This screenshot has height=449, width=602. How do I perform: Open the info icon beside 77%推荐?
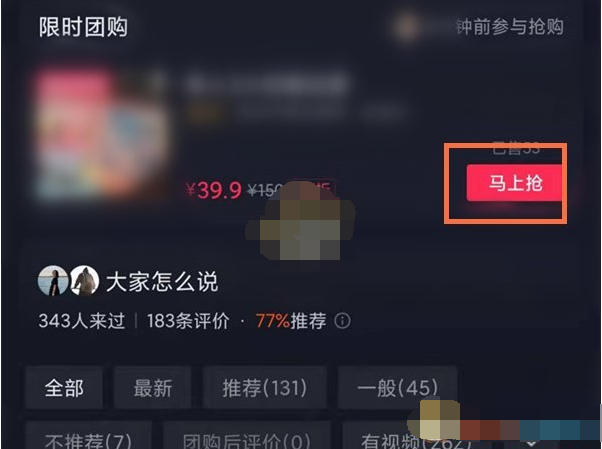click(x=342, y=321)
